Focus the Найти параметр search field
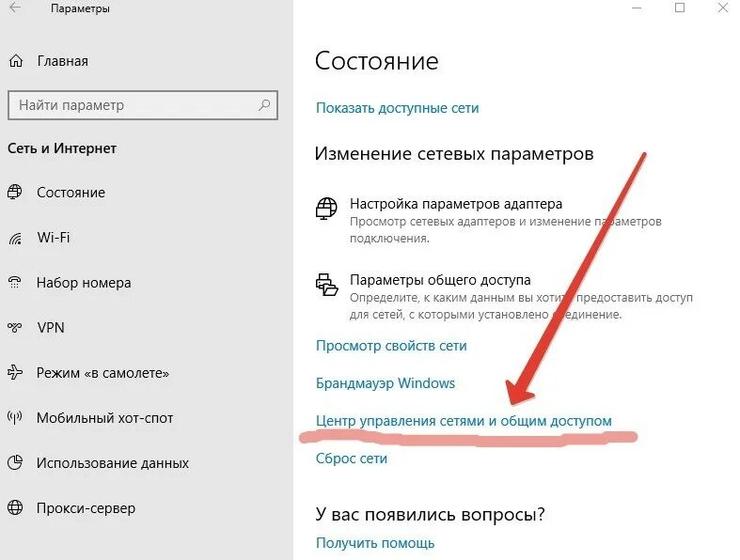This screenshot has width=740, height=560. coord(143,104)
